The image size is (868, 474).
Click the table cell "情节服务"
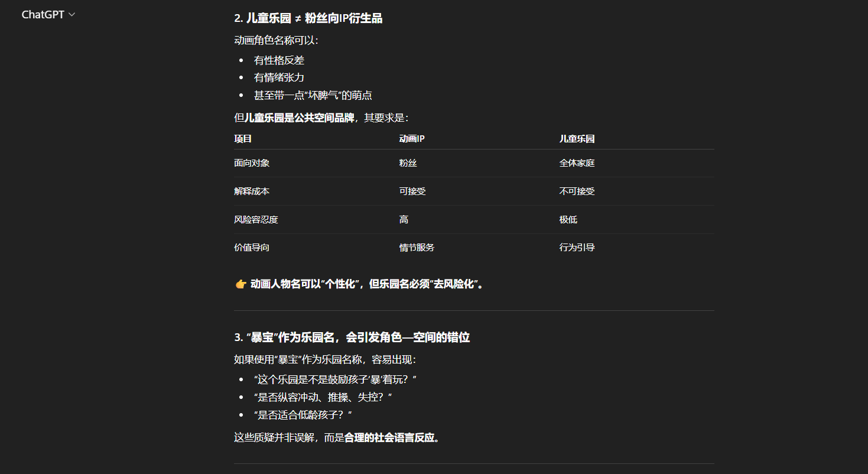[x=417, y=248]
